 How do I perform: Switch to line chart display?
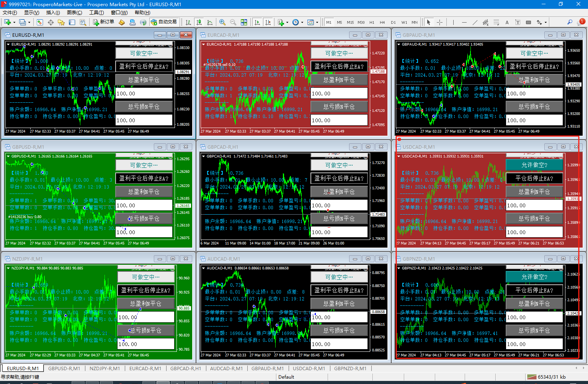209,22
